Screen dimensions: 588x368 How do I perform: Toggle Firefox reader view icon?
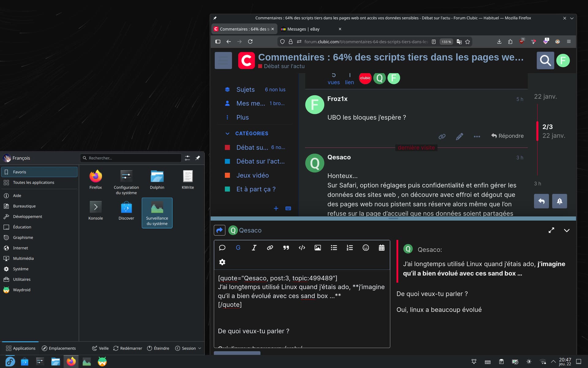(434, 42)
